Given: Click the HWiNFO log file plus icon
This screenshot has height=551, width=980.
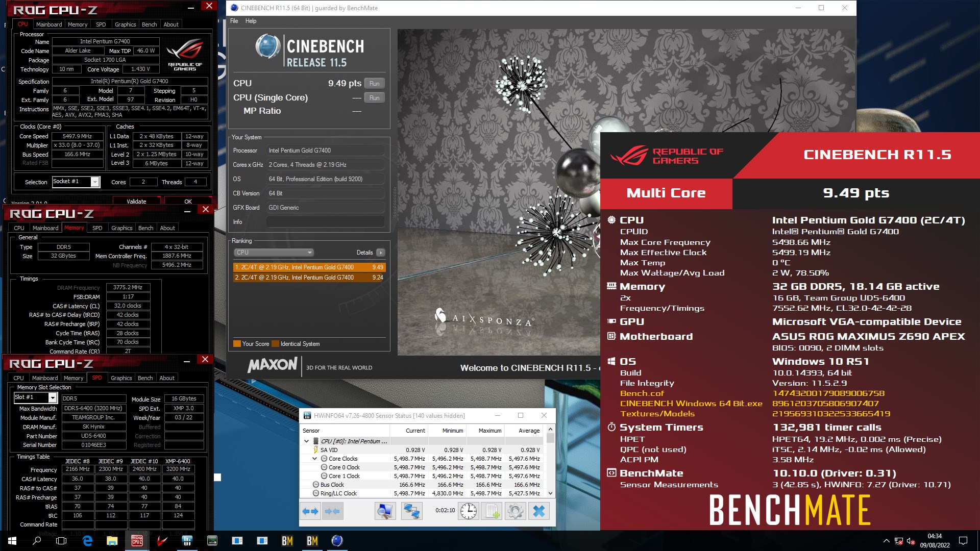Looking at the screenshot, I should coord(492,511).
